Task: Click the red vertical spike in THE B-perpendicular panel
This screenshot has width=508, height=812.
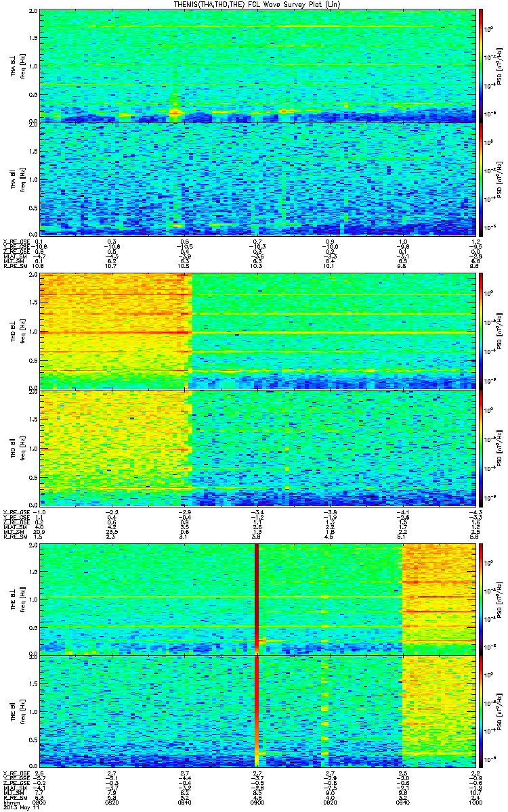Action: click(257, 599)
